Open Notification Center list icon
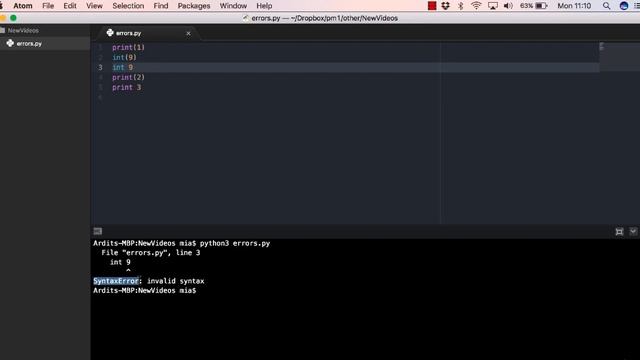 (637, 6)
